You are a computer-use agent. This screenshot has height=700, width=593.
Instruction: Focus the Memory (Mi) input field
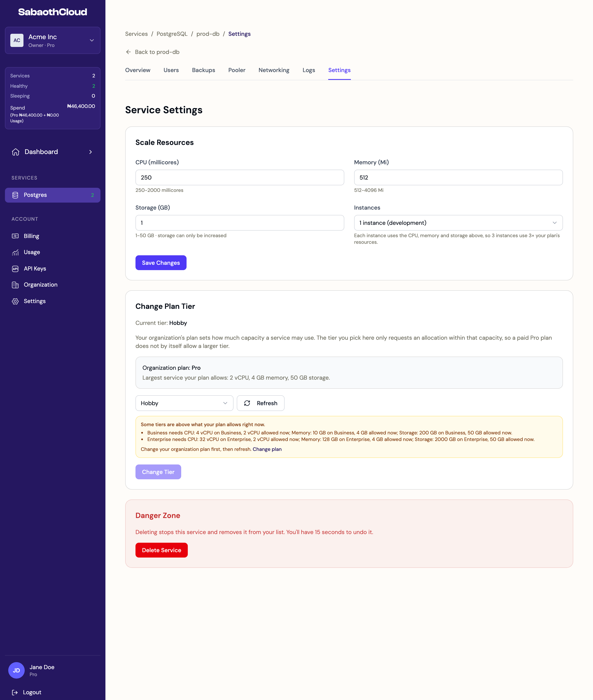(x=458, y=177)
